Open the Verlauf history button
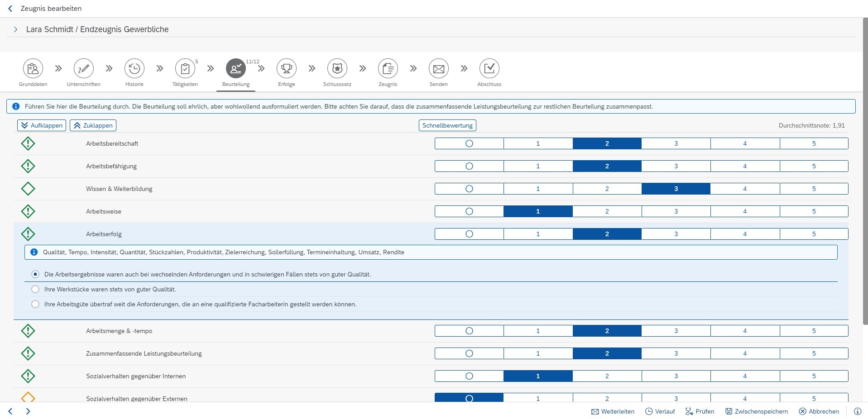The width and height of the screenshot is (868, 419). click(x=660, y=411)
